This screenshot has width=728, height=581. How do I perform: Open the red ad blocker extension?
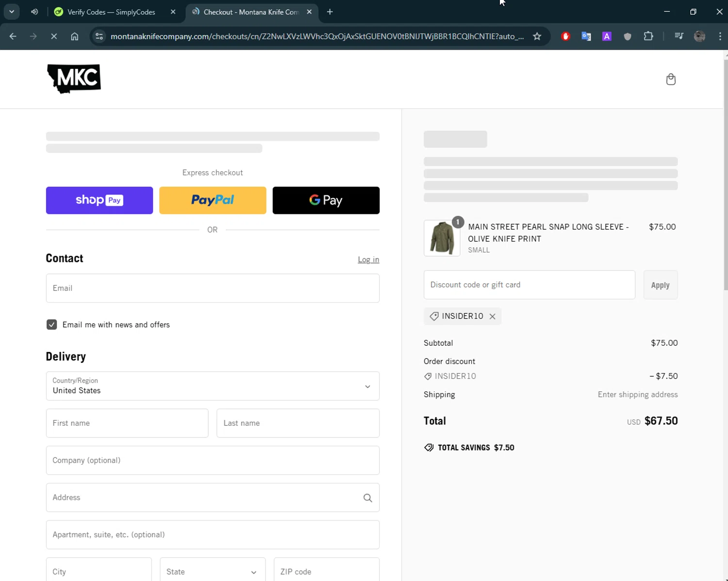565,36
